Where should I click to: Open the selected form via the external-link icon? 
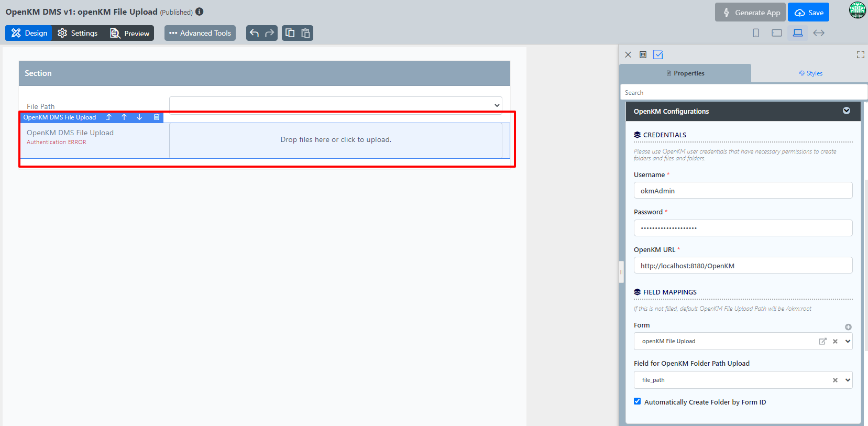click(x=822, y=341)
